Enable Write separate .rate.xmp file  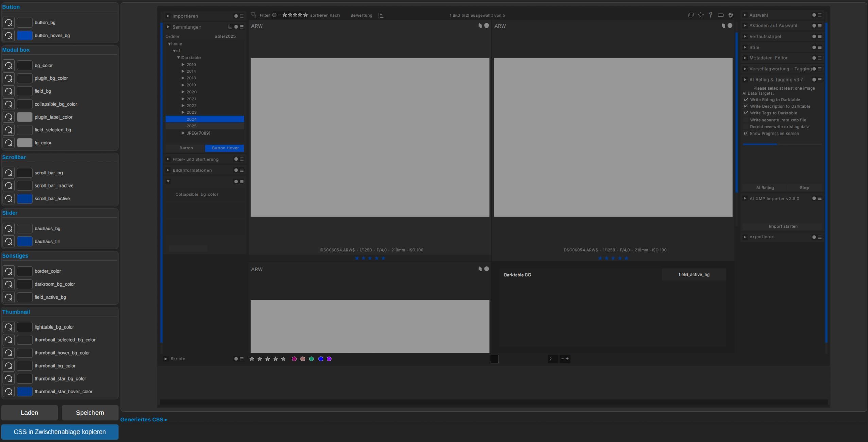746,120
